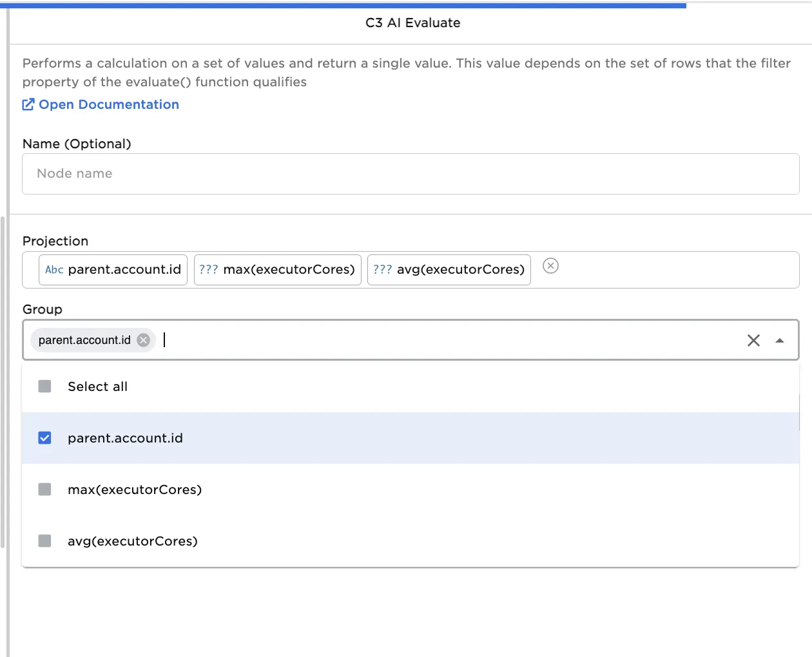This screenshot has height=657, width=812.
Task: Check the avg(executorCores) checkbox
Action: click(44, 540)
